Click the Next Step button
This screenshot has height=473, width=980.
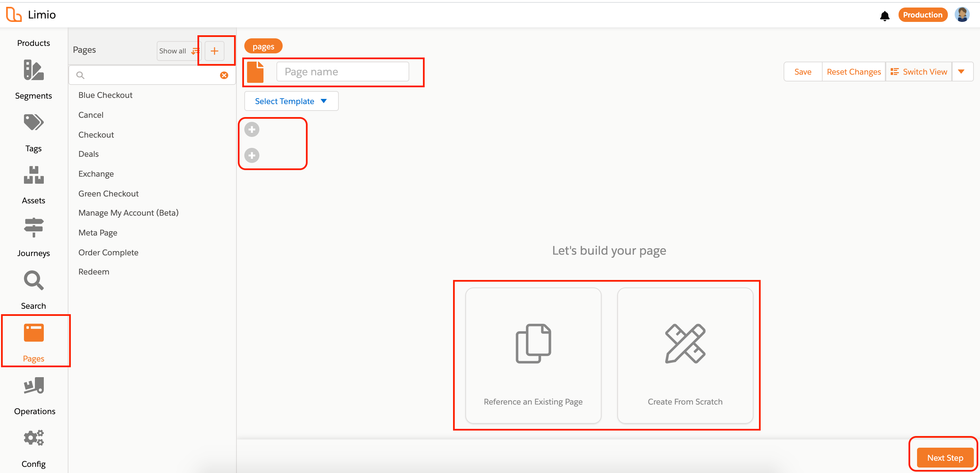click(945, 458)
